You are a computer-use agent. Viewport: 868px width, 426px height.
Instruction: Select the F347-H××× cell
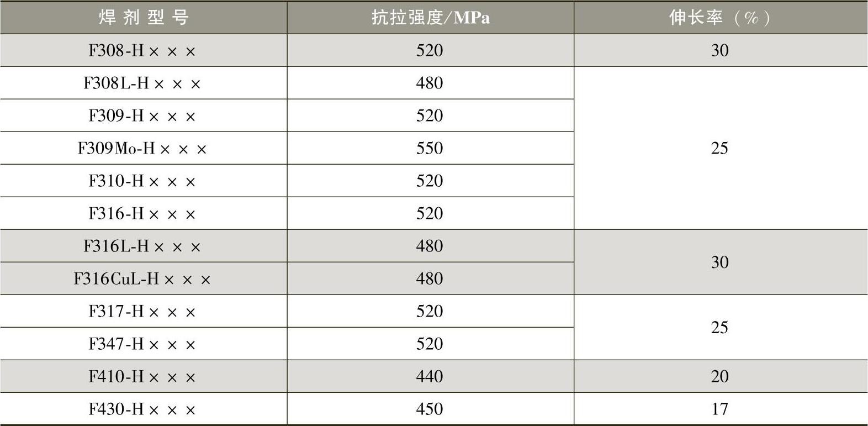tap(142, 344)
